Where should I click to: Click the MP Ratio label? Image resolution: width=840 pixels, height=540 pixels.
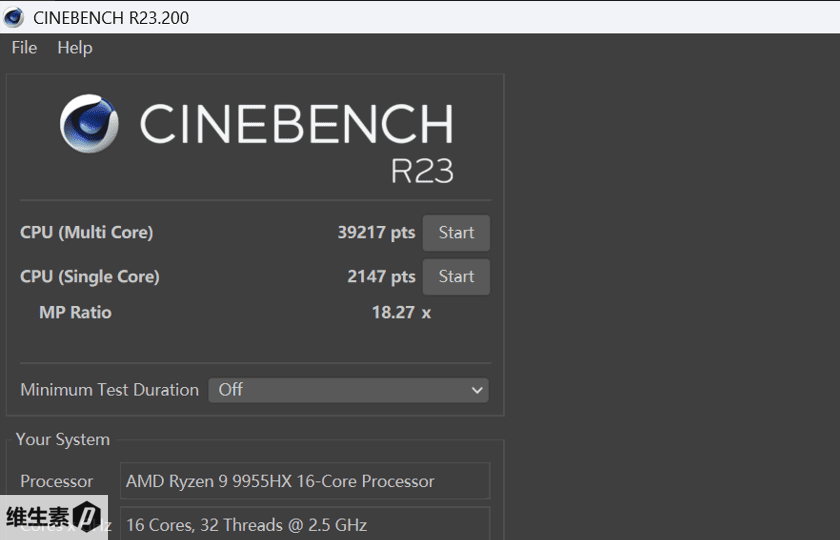pos(75,313)
